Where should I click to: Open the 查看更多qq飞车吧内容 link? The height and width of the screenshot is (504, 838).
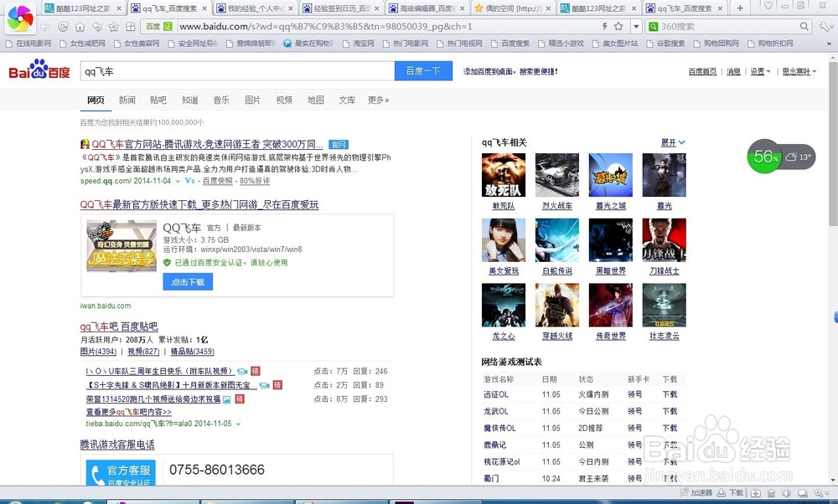[x=129, y=412]
